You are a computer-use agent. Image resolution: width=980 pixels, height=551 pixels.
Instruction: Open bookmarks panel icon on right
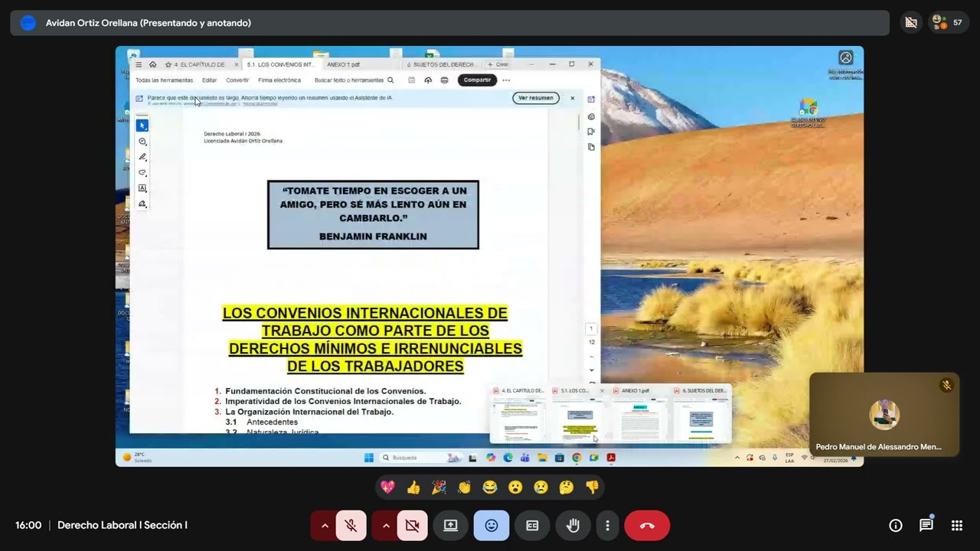(x=591, y=132)
